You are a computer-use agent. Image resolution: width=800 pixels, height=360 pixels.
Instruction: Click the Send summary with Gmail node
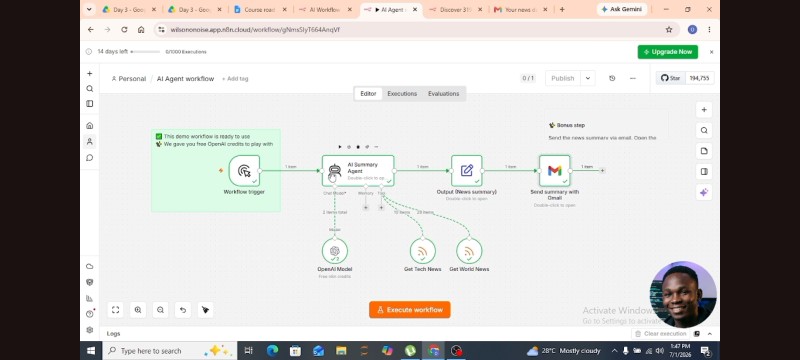[555, 171]
